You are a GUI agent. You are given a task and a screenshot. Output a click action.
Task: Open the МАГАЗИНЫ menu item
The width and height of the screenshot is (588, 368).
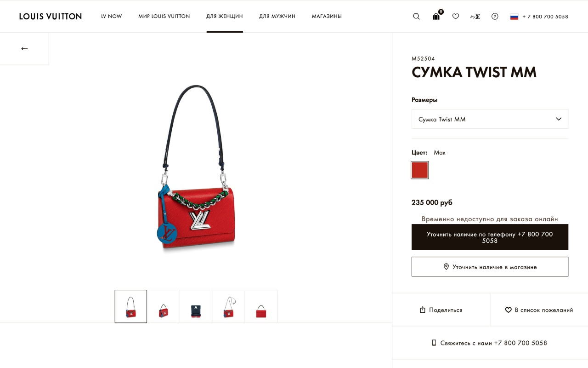point(327,17)
